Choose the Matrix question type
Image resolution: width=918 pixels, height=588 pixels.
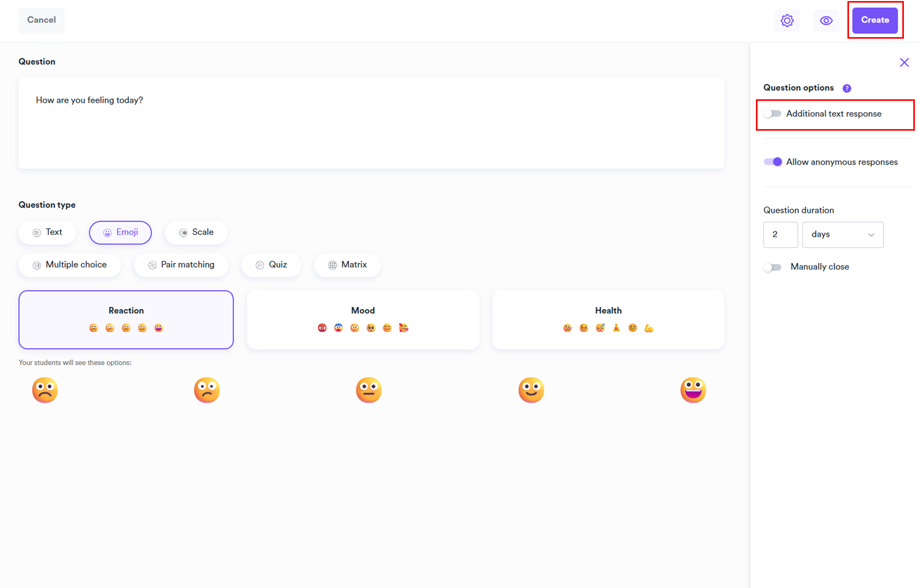[347, 265]
